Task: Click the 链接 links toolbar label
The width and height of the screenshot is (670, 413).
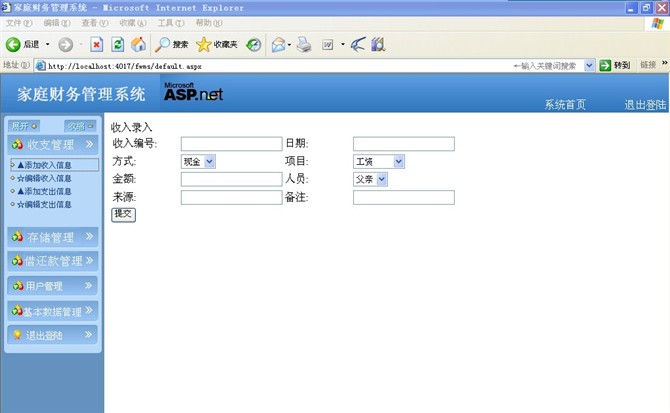Action: pyautogui.click(x=648, y=65)
